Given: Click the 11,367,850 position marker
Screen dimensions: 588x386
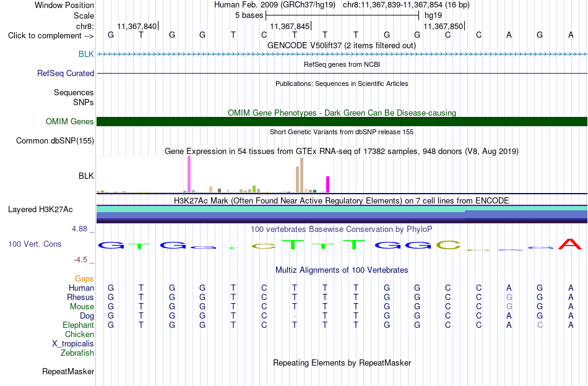Looking at the screenshot, I should 443,26.
